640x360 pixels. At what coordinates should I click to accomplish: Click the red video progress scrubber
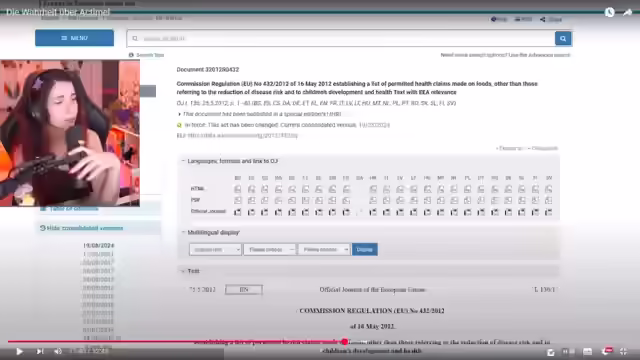pyautogui.click(x=345, y=342)
